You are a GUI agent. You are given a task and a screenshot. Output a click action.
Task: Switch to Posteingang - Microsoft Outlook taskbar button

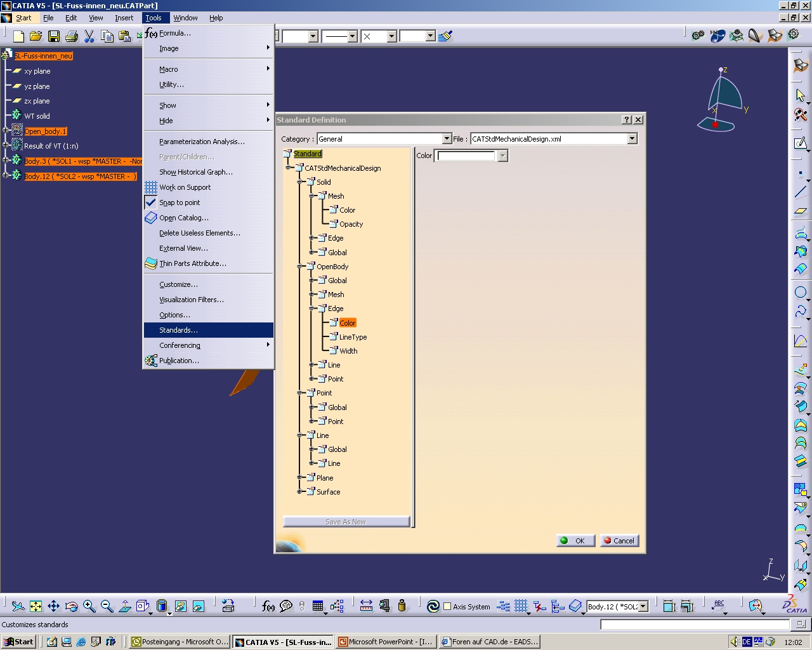[x=180, y=642]
